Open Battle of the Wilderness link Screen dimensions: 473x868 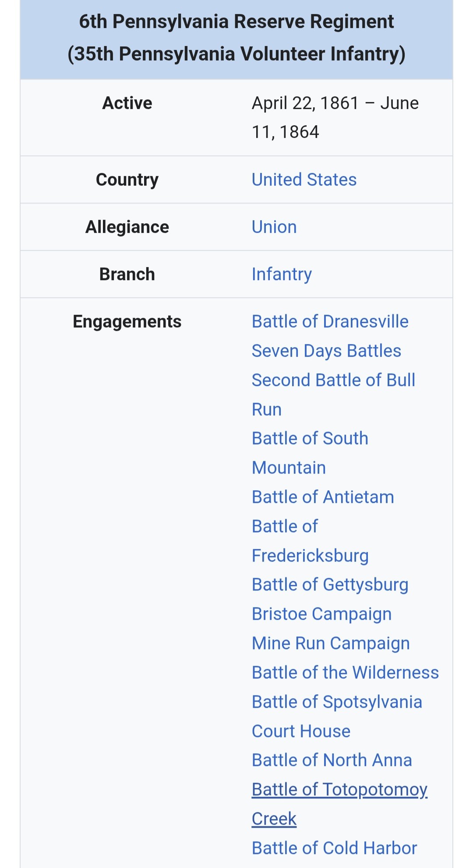[345, 672]
